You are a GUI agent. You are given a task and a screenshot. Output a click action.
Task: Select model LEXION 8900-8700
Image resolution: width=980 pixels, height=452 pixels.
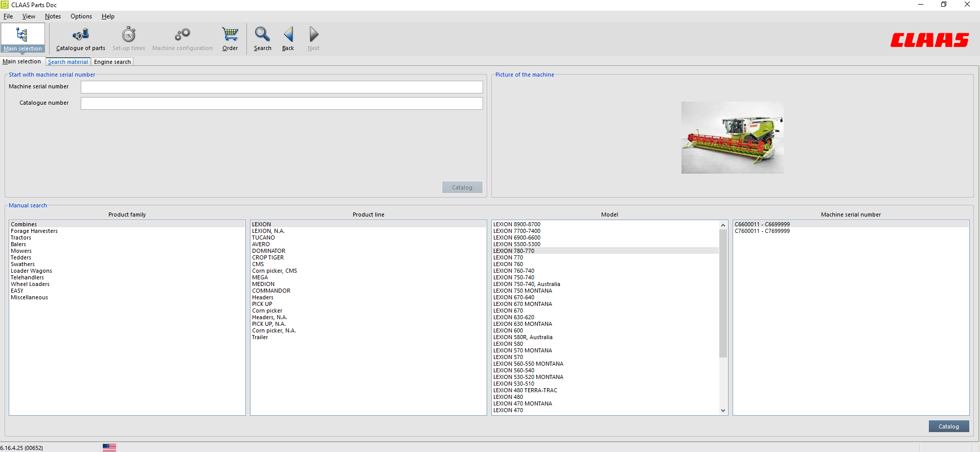[x=605, y=224]
